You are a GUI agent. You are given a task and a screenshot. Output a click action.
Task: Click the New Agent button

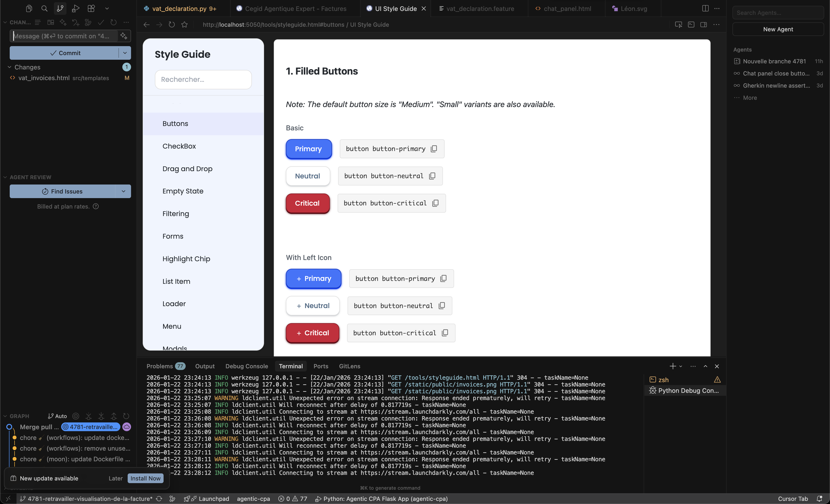(778, 29)
